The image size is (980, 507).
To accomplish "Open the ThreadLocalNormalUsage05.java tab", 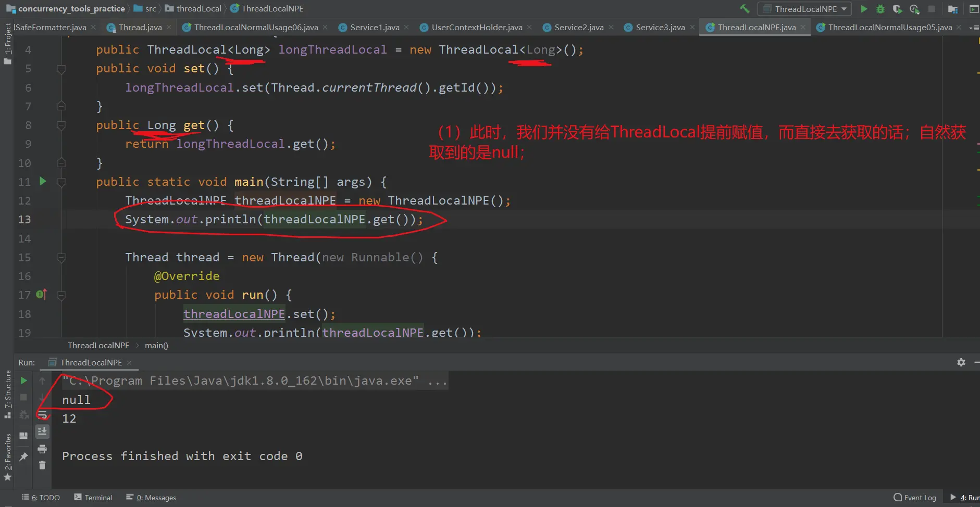I will click(x=890, y=27).
